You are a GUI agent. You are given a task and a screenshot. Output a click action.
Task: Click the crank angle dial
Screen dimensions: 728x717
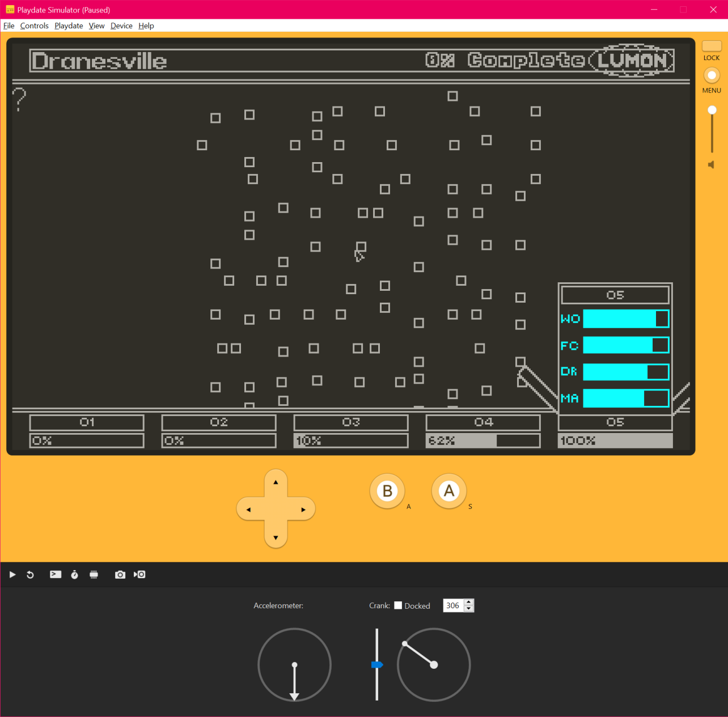click(x=434, y=664)
